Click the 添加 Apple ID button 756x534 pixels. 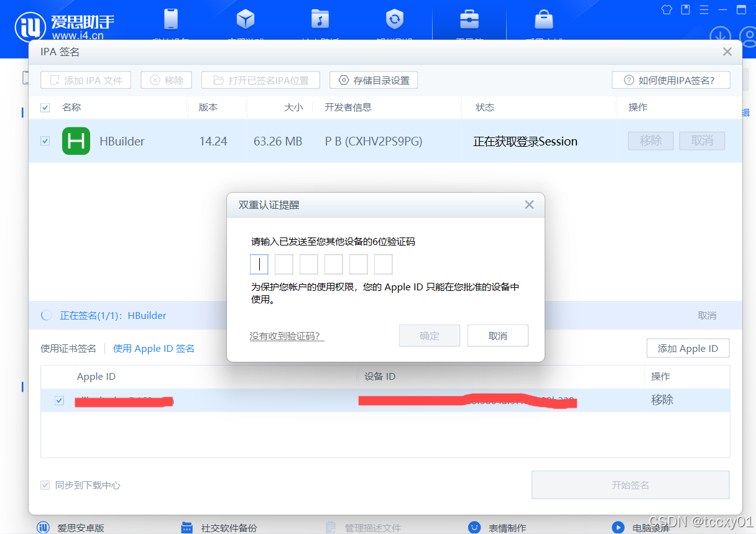click(x=688, y=348)
